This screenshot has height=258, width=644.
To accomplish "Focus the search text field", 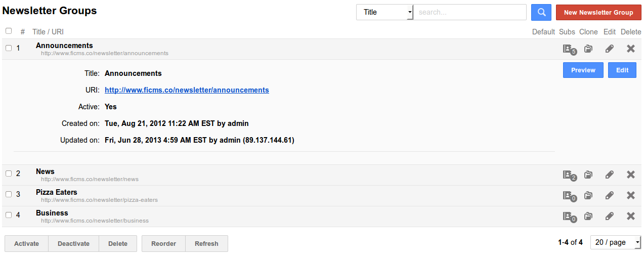I will point(470,12).
